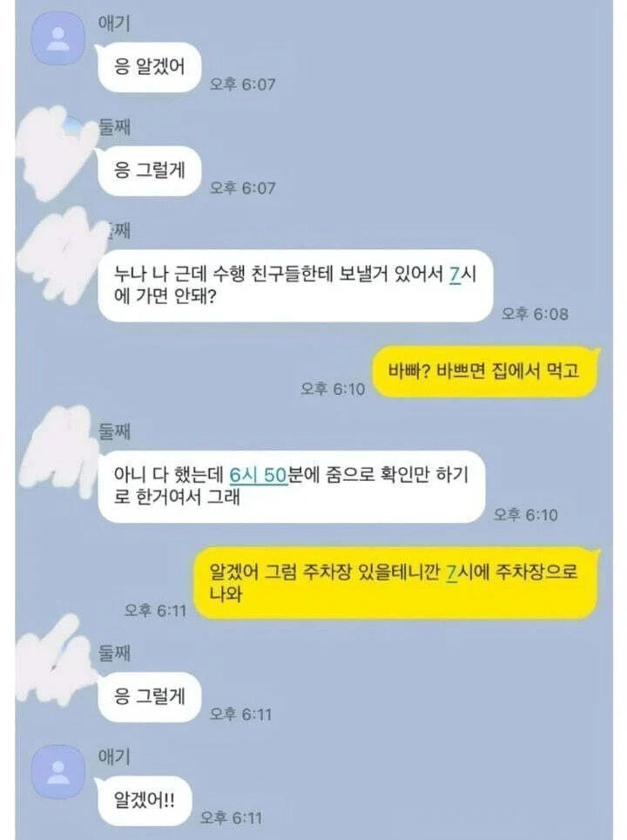Tap 애기's profile avatar near bottom
627x840 pixels.
(x=57, y=771)
